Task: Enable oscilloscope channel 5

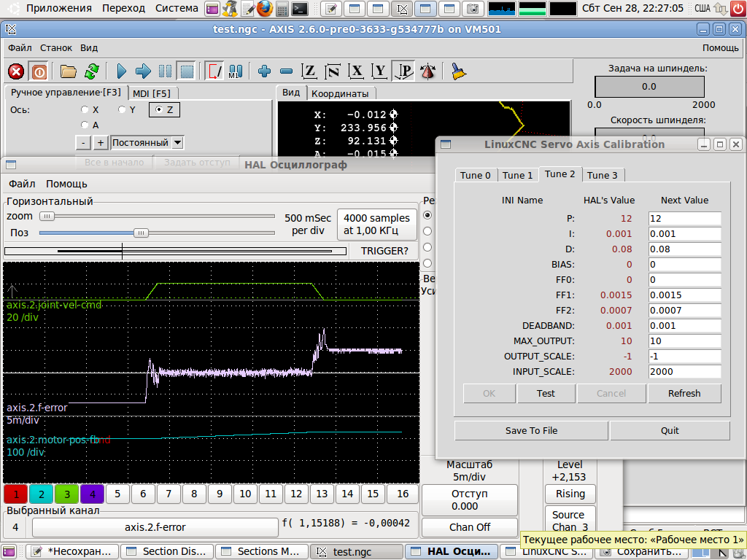Action: click(x=117, y=494)
